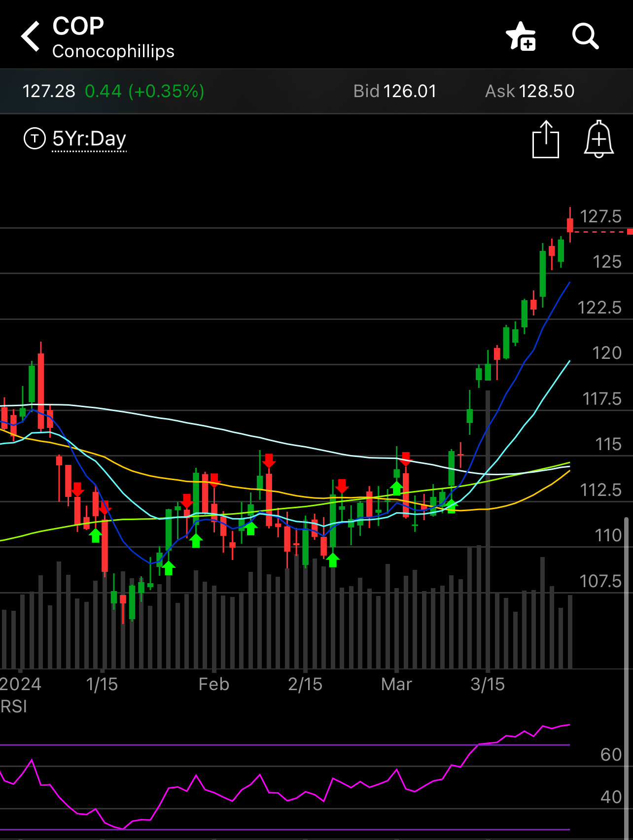Tap the tall volume bar at 3/15

(x=488, y=529)
